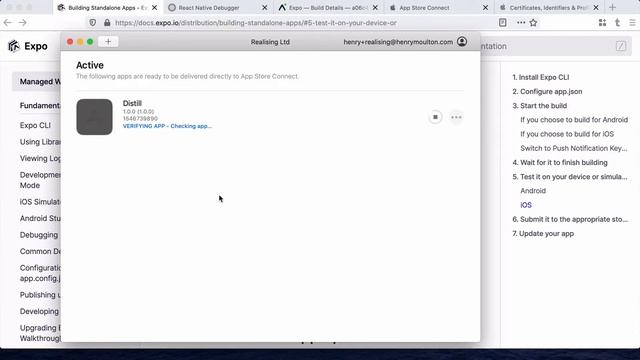The height and width of the screenshot is (360, 640).
Task: Close the React Native Debugger tab
Action: (264, 7)
